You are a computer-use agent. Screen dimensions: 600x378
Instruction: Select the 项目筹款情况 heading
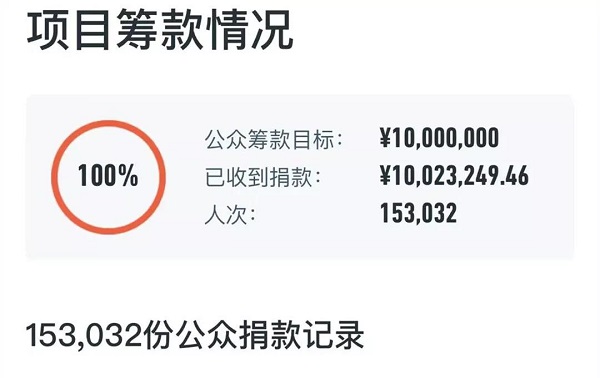160,30
